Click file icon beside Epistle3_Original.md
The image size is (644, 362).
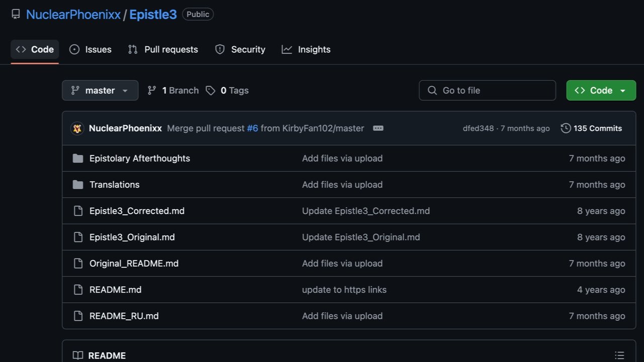78,237
